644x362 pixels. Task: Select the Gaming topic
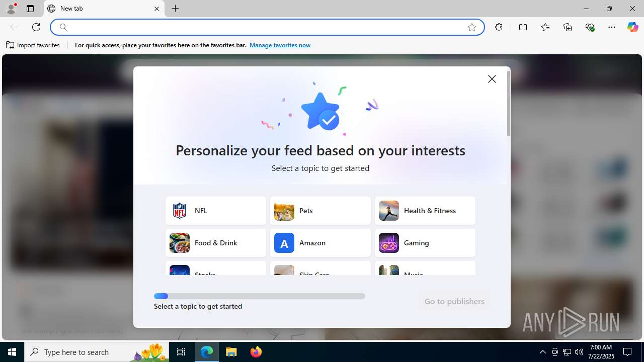[425, 243]
